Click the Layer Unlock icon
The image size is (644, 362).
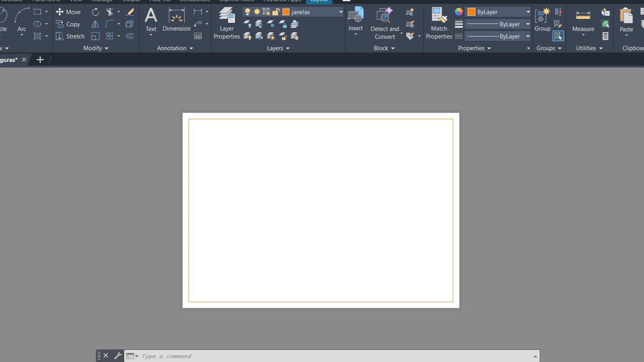pyautogui.click(x=283, y=36)
